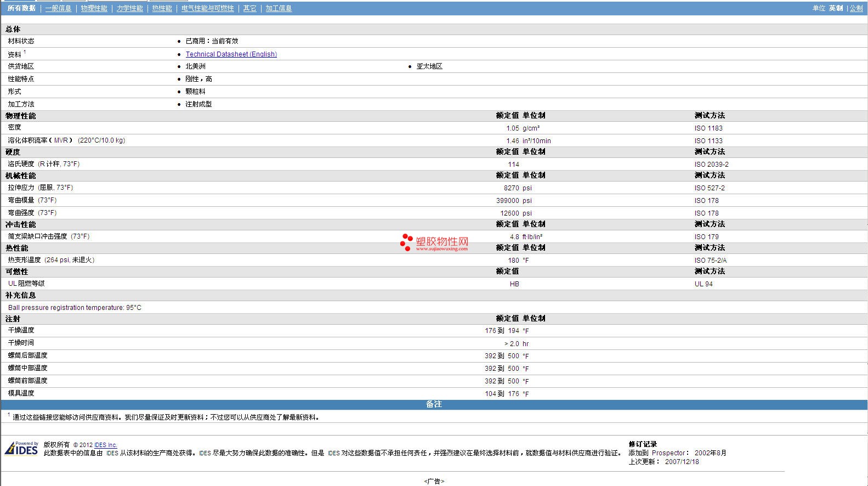Image resolution: width=868 pixels, height=486 pixels.
Task: Click tensile stress value 8270
Action: coord(511,188)
